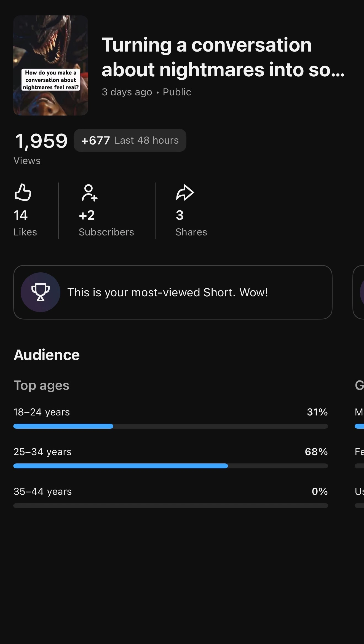Tap the partially visible next insight card
364x644 pixels.
click(x=358, y=292)
